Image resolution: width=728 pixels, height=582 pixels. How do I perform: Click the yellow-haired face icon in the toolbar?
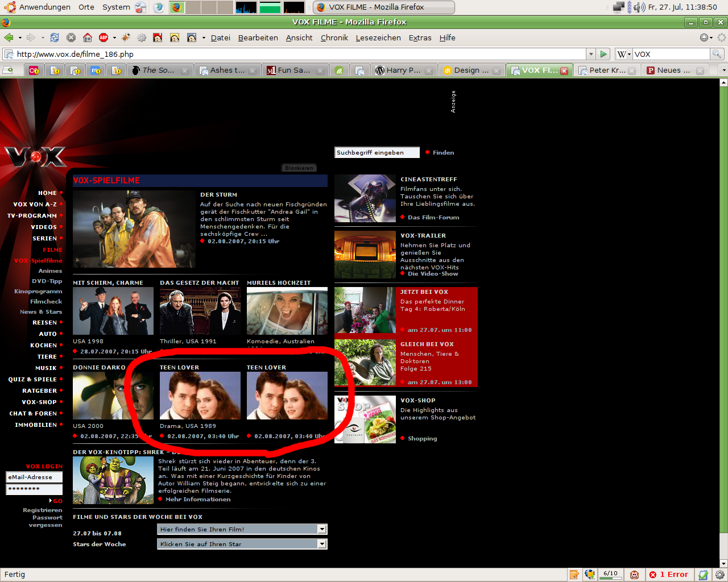point(175,38)
